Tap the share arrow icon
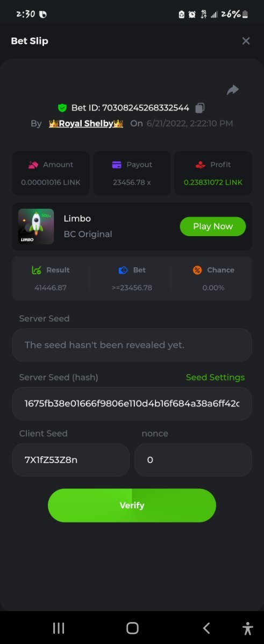Screen dimensions: 264x644 [x=232, y=90]
